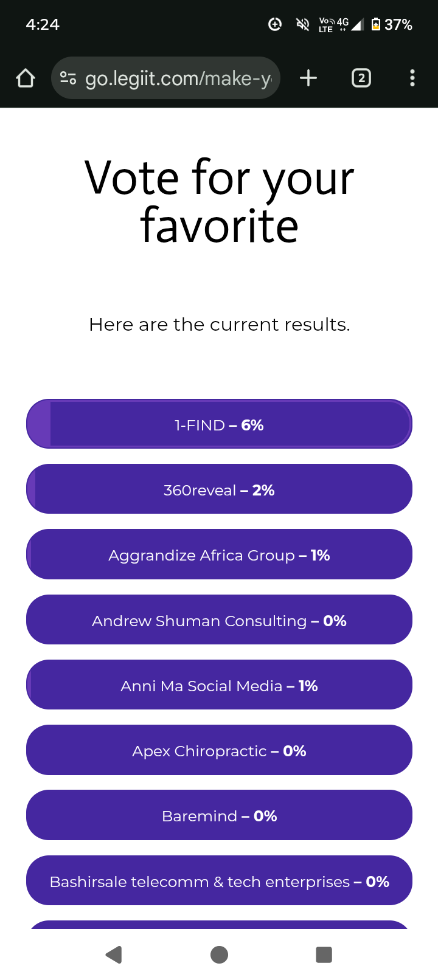Vote for 1-FIND option
Image resolution: width=438 pixels, height=980 pixels.
click(x=219, y=424)
